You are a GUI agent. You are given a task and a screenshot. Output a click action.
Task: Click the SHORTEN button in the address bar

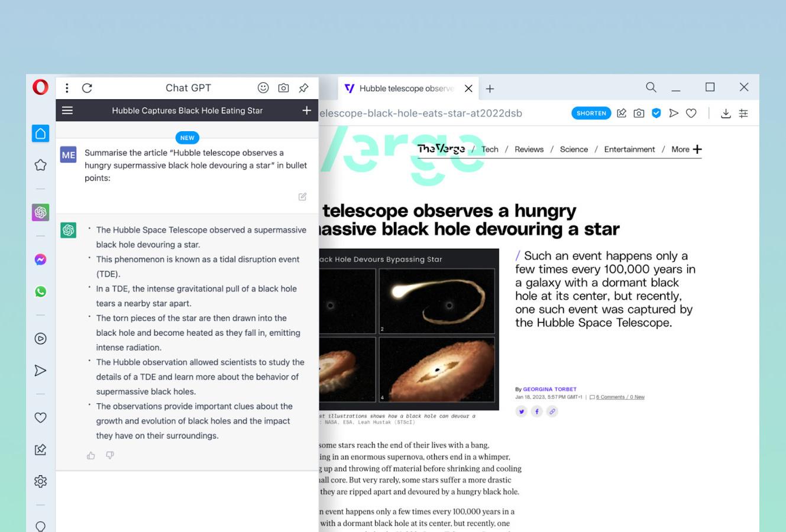coord(591,113)
